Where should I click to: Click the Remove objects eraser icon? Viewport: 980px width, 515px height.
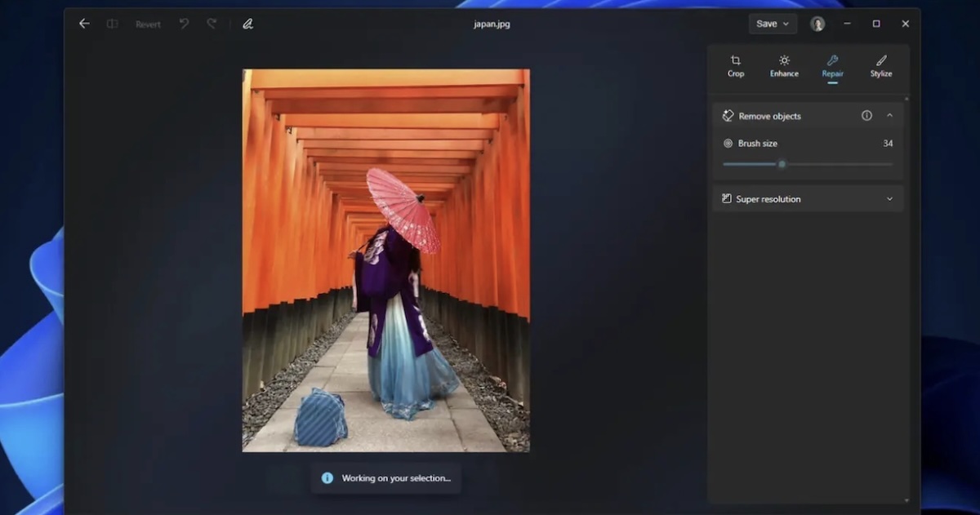[728, 116]
